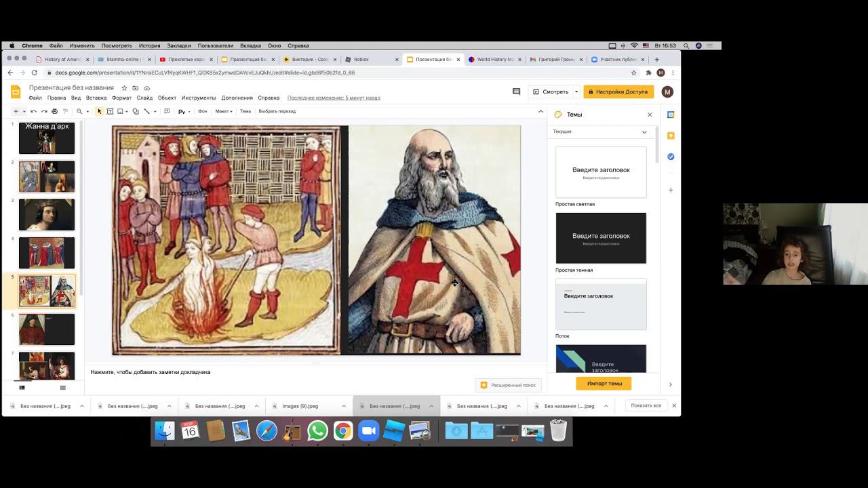This screenshot has width=868, height=488.
Task: Open the Google Calendar side panel icon
Action: click(671, 115)
